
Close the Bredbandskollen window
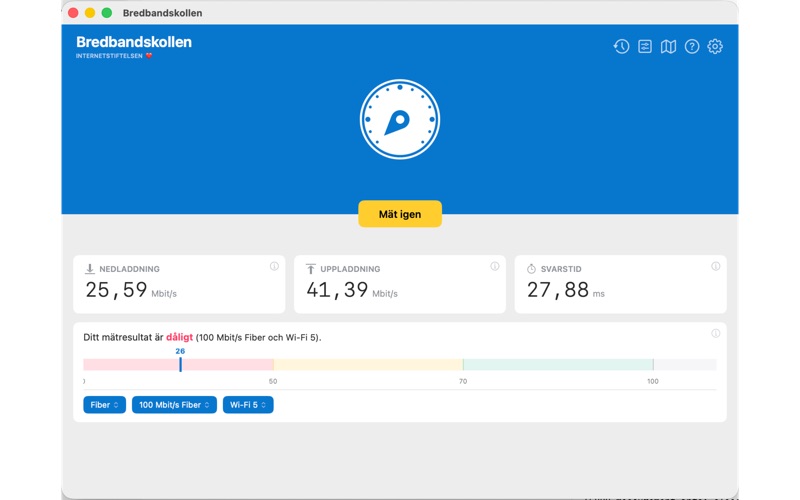point(73,13)
